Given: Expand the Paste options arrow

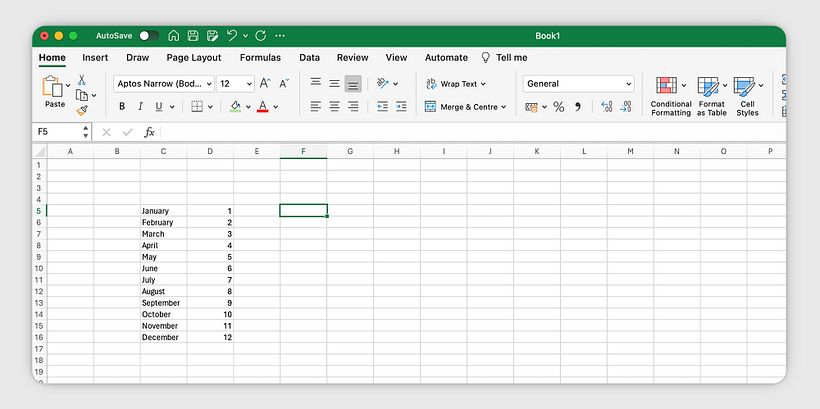Looking at the screenshot, I should point(68,85).
